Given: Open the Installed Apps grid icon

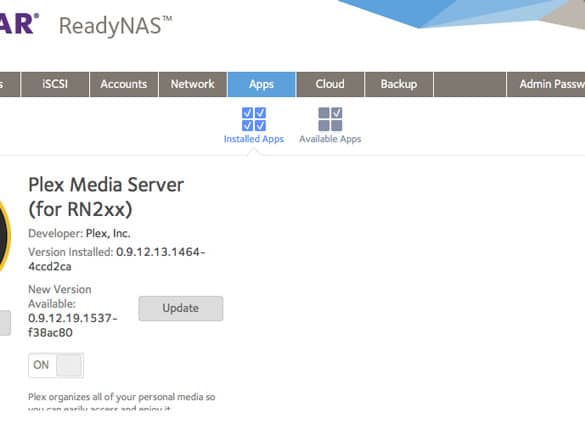Looking at the screenshot, I should (254, 119).
